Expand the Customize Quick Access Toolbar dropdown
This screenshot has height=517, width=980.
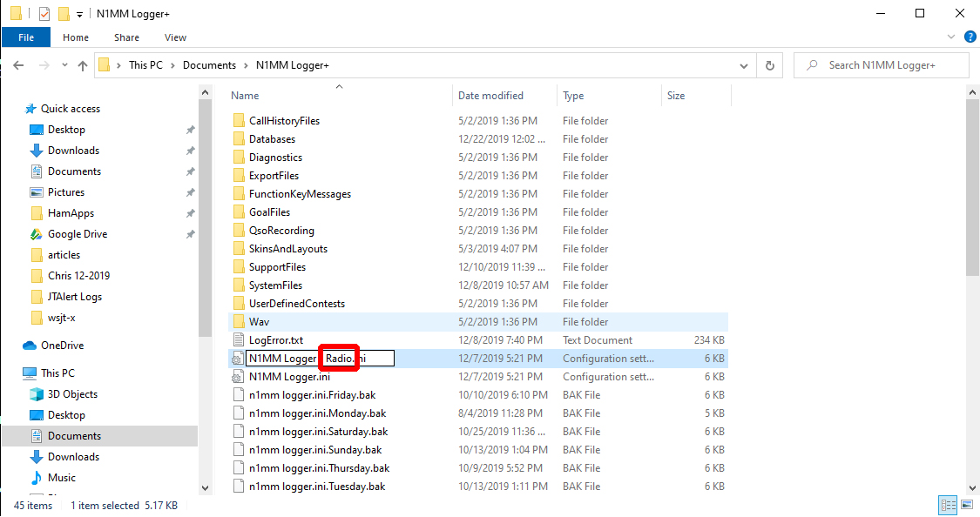click(x=79, y=14)
